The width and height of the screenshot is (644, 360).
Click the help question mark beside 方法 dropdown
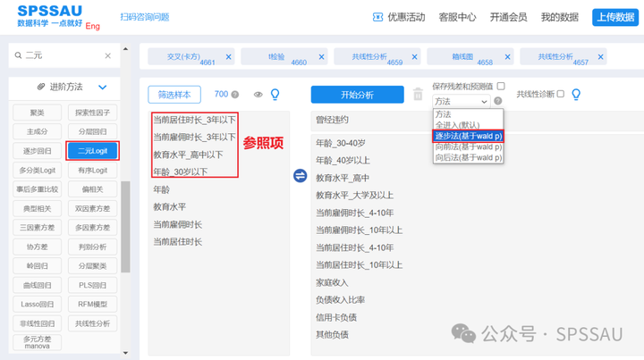(x=498, y=101)
